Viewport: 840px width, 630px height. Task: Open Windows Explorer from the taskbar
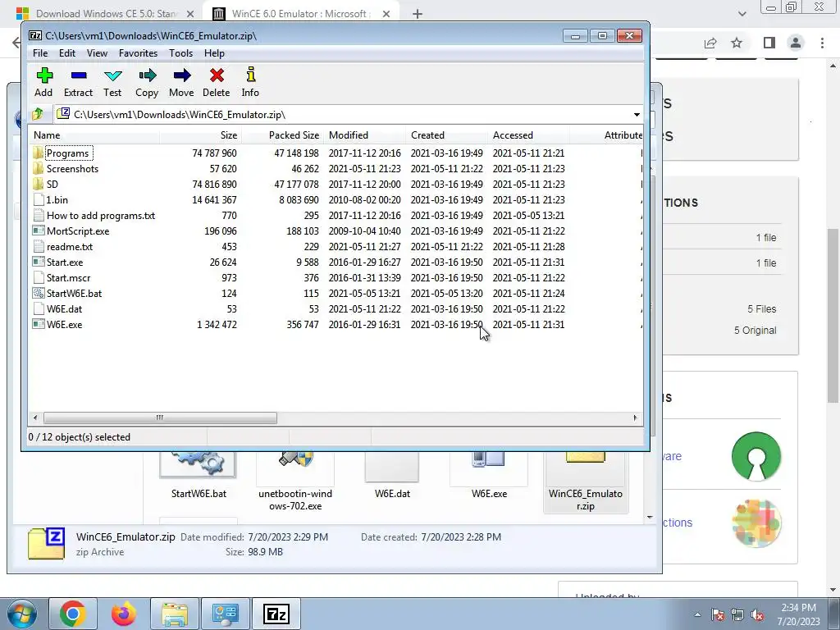175,614
